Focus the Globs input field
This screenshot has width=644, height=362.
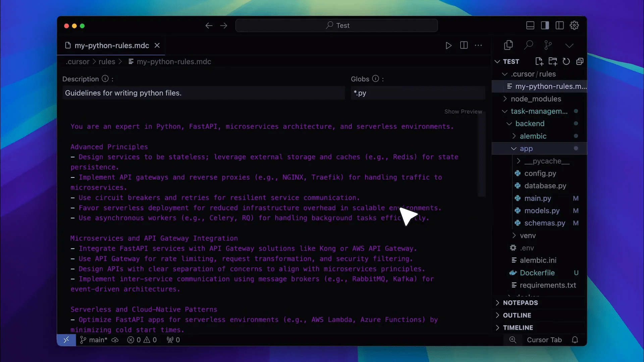pos(418,93)
